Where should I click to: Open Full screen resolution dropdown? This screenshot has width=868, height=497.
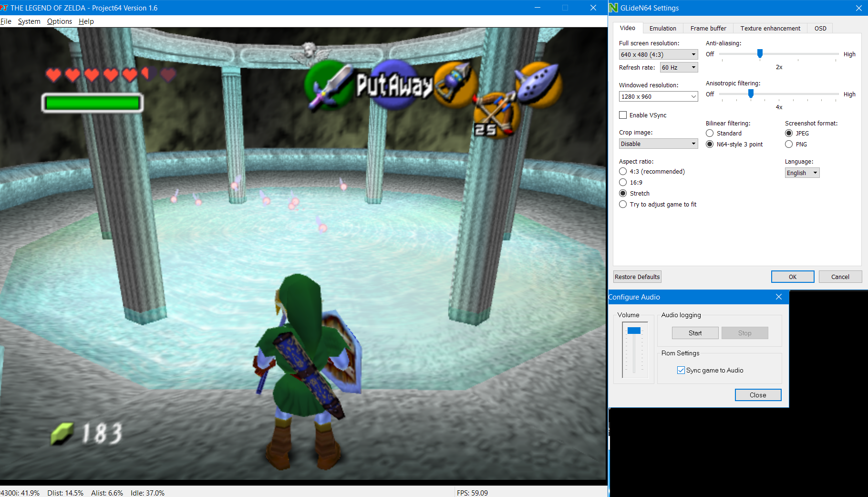pos(658,54)
